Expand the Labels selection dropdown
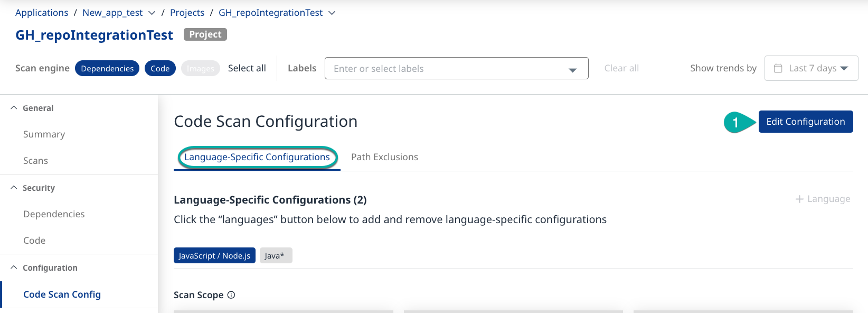This screenshot has height=313, width=868. click(x=572, y=68)
